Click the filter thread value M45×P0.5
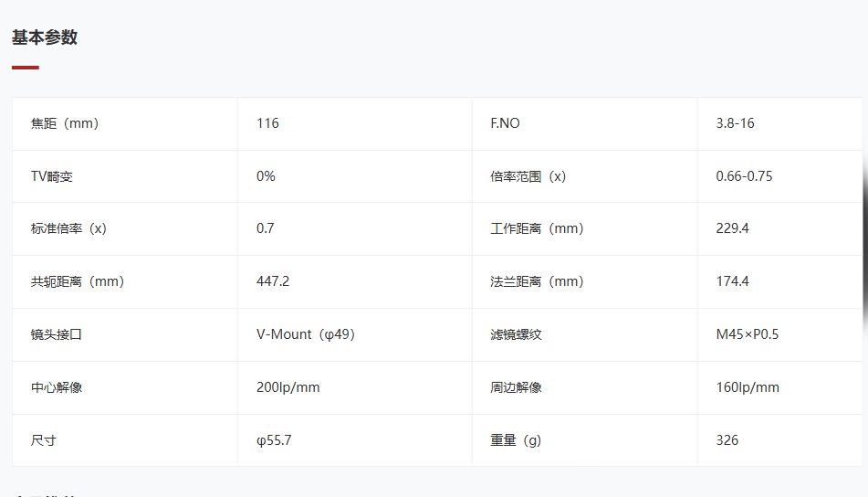 tap(748, 334)
